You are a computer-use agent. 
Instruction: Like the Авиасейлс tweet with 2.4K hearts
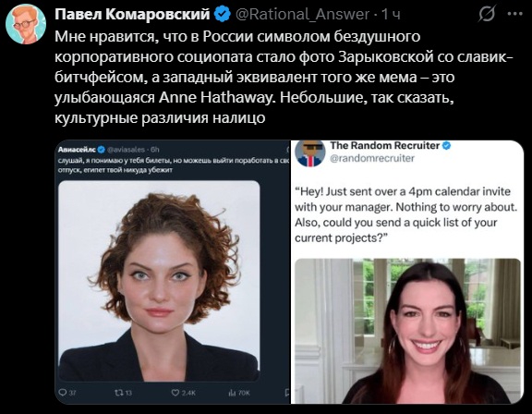point(175,393)
